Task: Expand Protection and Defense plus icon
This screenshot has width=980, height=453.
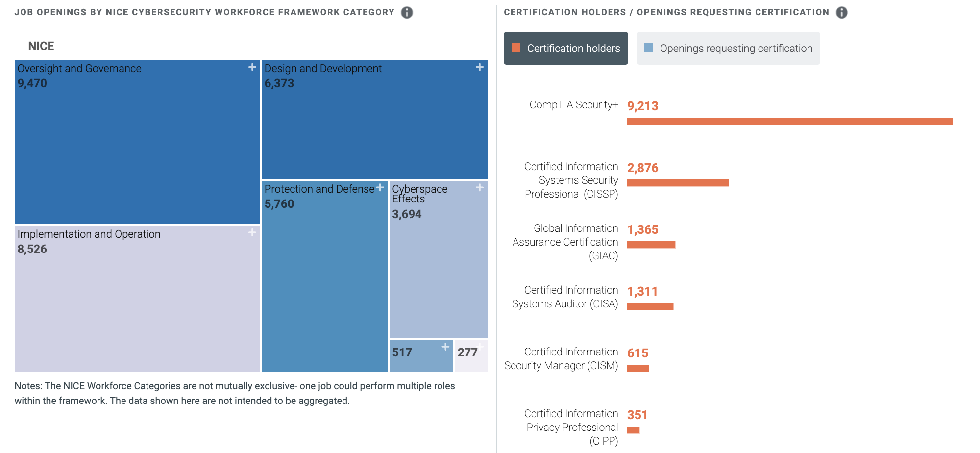Action: tap(380, 188)
